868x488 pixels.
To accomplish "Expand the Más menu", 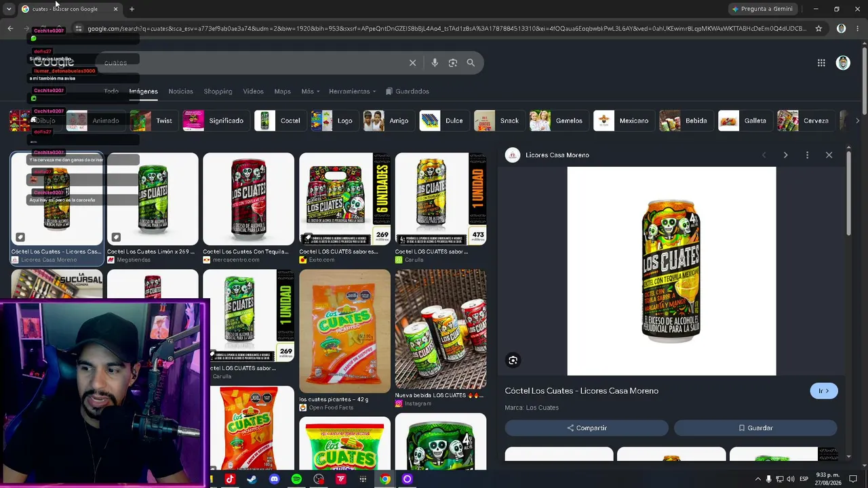I will click(311, 91).
